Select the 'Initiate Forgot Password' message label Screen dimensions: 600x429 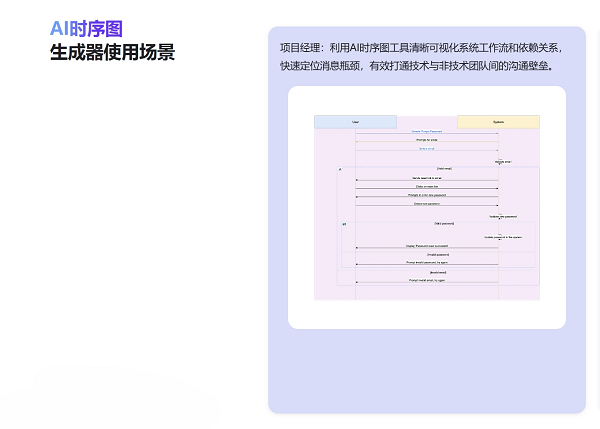click(x=427, y=132)
